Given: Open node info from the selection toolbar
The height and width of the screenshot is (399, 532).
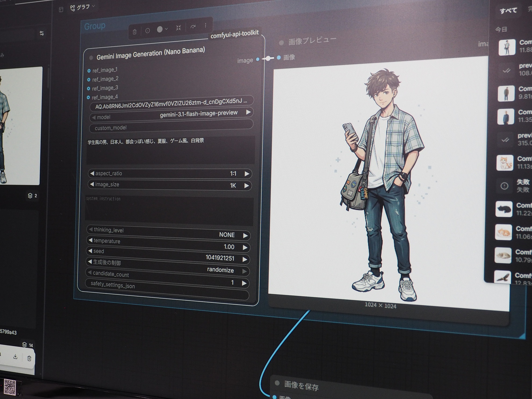Looking at the screenshot, I should click(x=148, y=31).
